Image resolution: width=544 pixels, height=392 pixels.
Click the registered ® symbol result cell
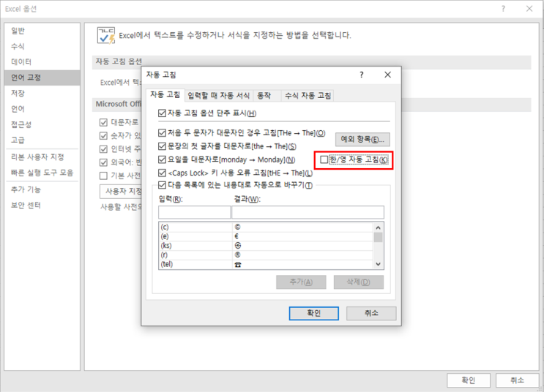point(303,255)
